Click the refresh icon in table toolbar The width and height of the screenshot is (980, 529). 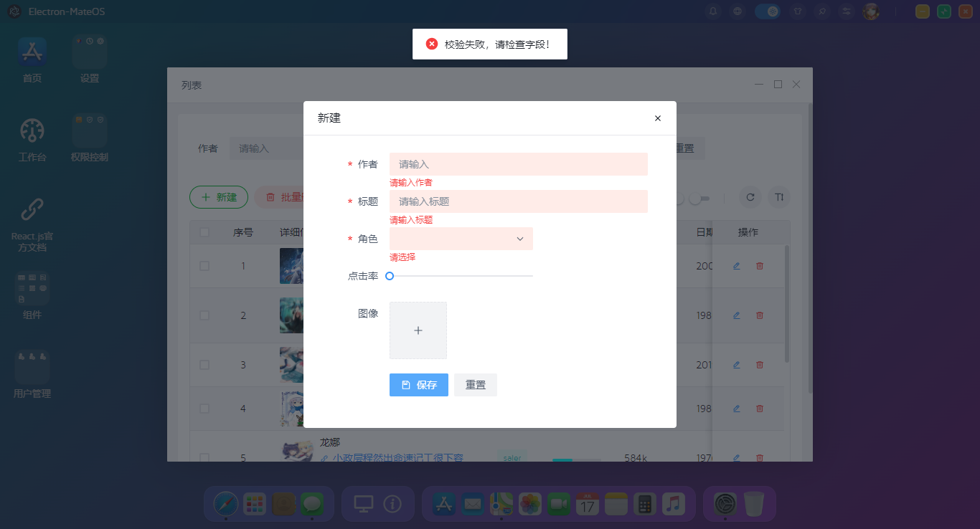(750, 197)
